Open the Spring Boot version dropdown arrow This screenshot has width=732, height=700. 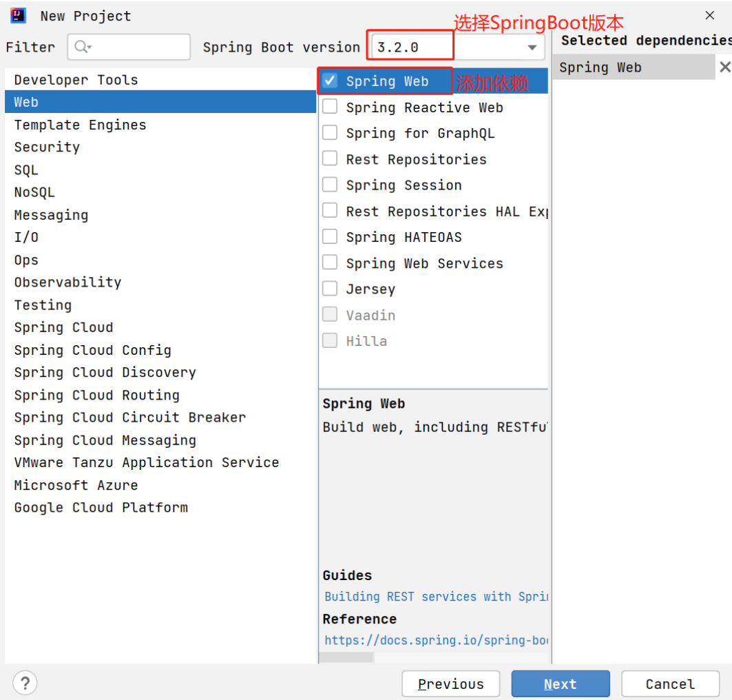pyautogui.click(x=532, y=47)
